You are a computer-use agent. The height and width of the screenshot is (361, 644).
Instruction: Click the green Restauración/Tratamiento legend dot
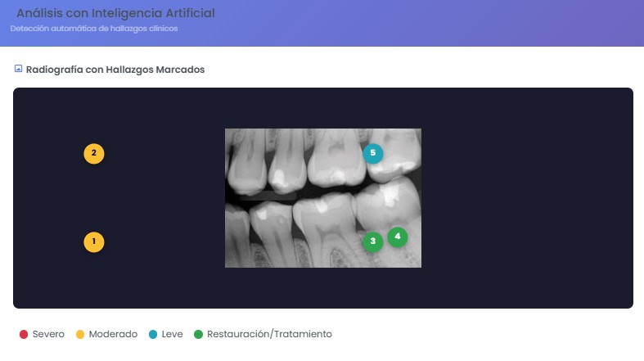coord(198,334)
